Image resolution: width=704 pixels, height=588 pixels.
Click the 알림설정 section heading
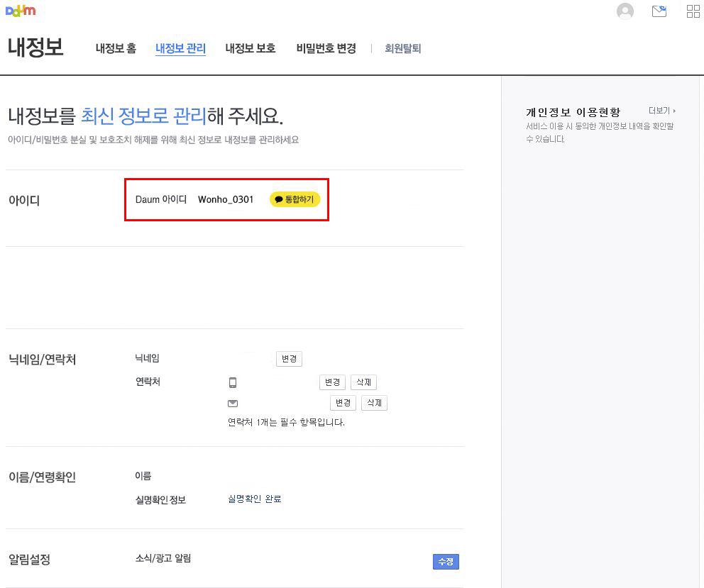click(x=30, y=559)
